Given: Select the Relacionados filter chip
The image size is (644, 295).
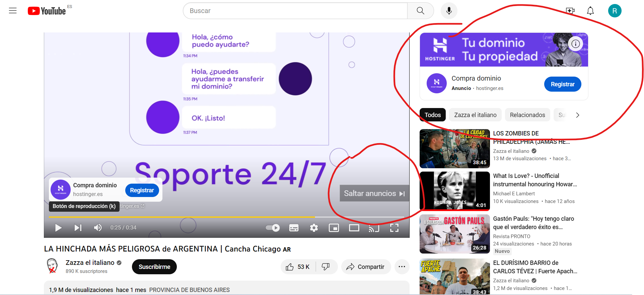Looking at the screenshot, I should point(527,115).
